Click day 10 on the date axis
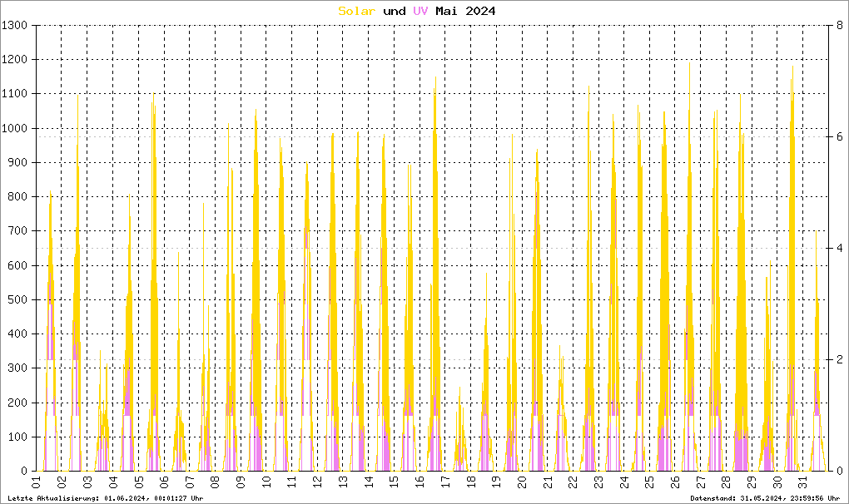The height and width of the screenshot is (504, 849). [x=266, y=483]
